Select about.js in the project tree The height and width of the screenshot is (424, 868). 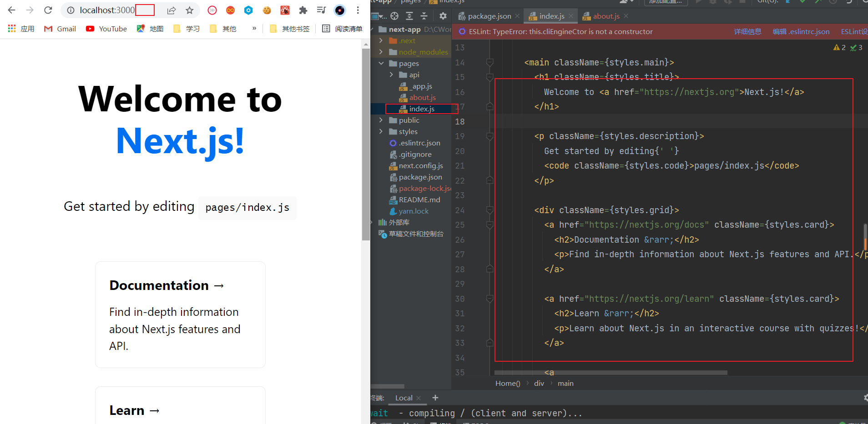417,97
